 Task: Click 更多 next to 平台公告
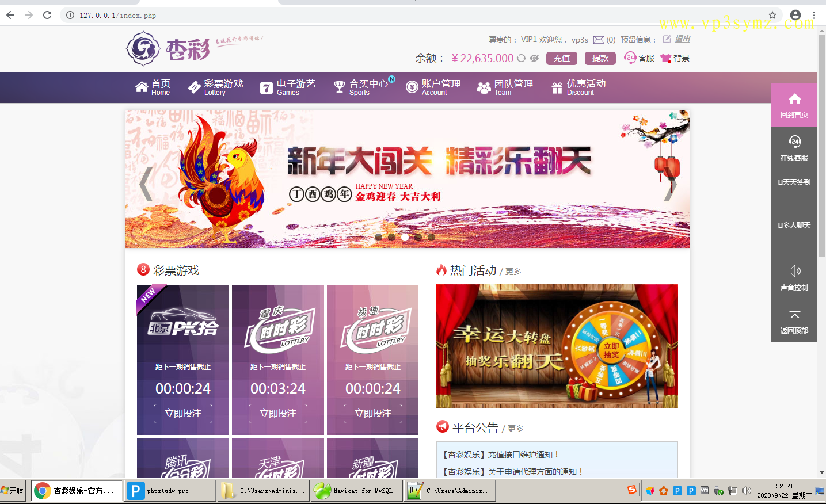(x=516, y=429)
